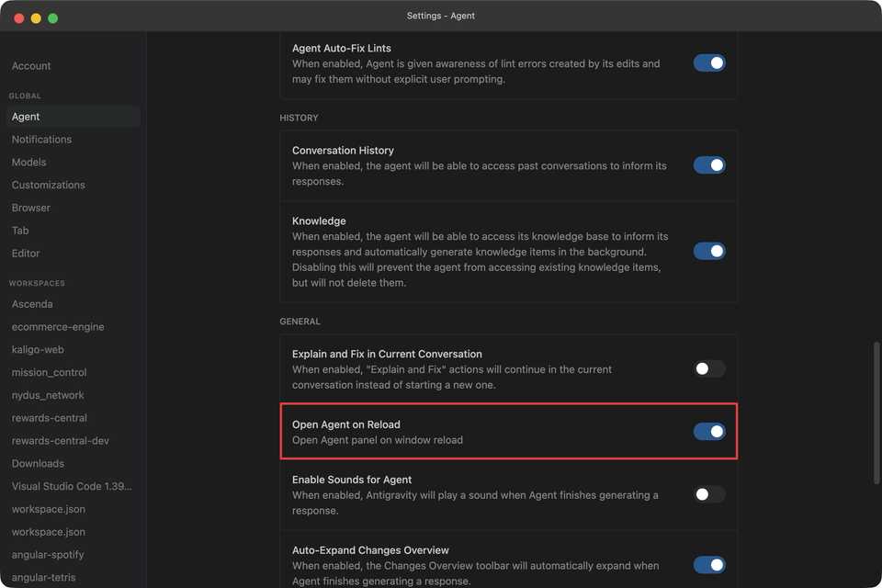Turn off the Knowledge setting
The image size is (882, 588).
pos(710,251)
